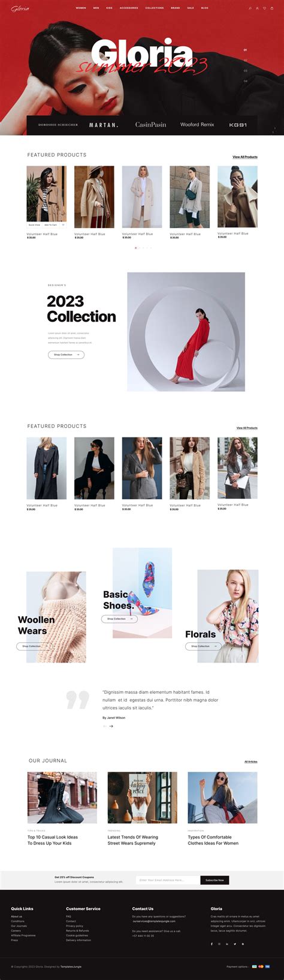This screenshot has width=284, height=980.
Task: Click the Subscribe Now button
Action: point(214,880)
